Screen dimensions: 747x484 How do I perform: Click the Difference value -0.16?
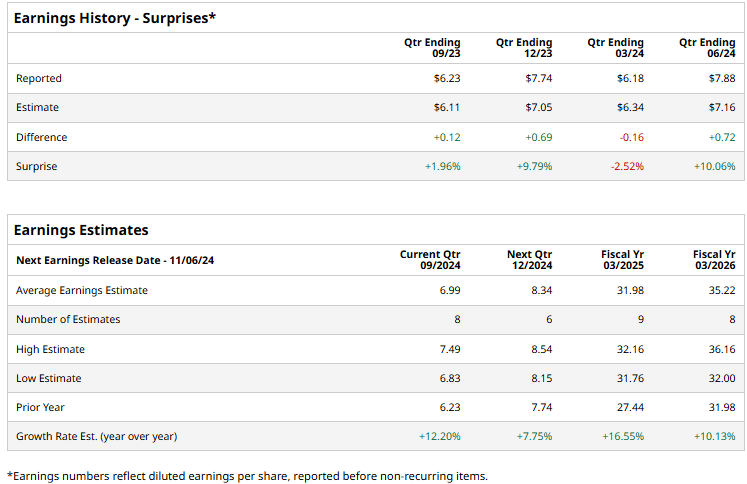coord(631,137)
